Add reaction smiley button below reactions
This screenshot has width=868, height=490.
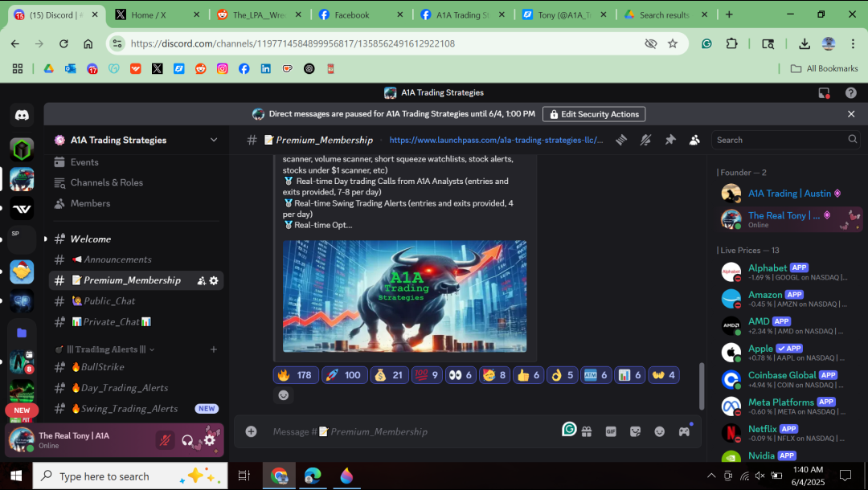click(x=284, y=395)
